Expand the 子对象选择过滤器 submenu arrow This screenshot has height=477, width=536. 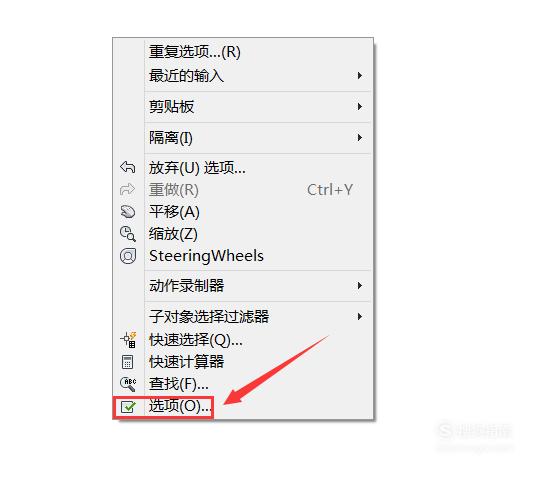pos(360,317)
